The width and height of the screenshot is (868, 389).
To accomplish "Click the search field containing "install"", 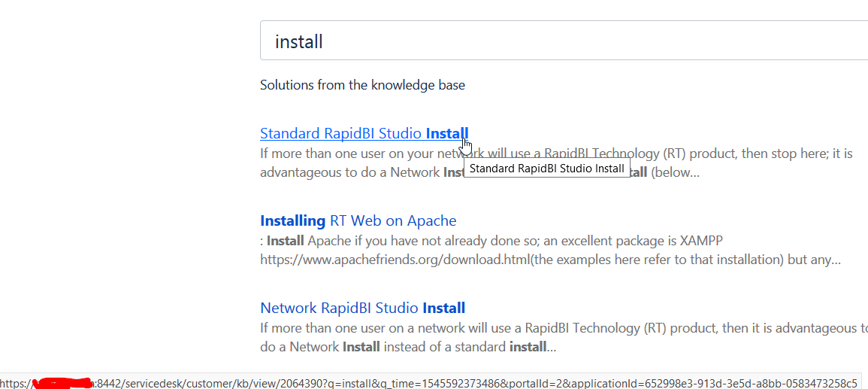I will [x=564, y=41].
